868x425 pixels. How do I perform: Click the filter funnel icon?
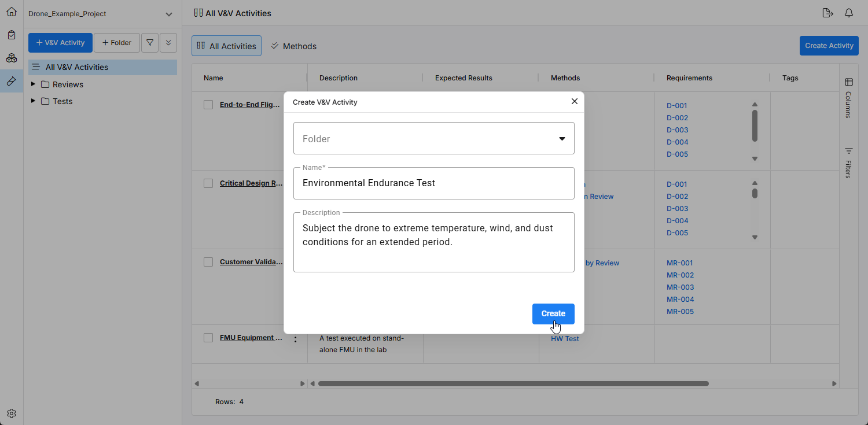click(x=150, y=43)
